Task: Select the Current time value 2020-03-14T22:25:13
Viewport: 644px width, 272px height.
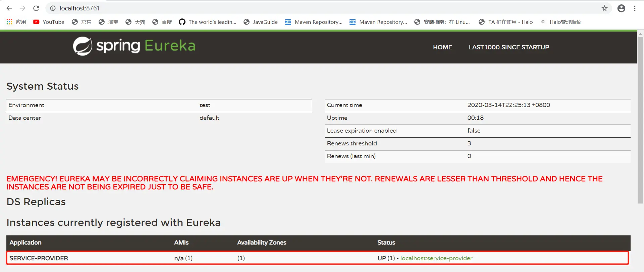Action: click(x=508, y=105)
